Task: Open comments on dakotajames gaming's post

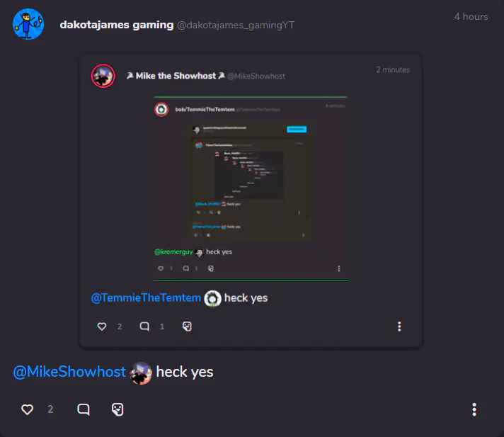Action: pos(84,409)
